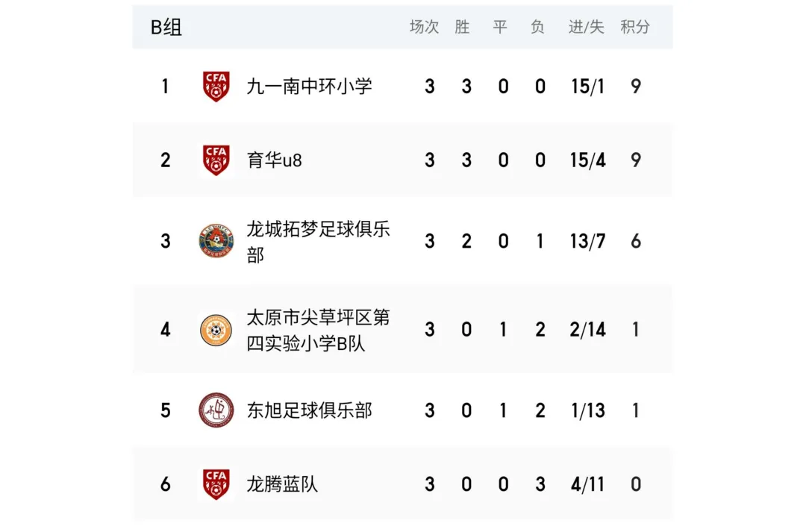Screen dimensions: 806x532
Task: Click the CFA logo of 九一南中环小学
Action: coord(216,86)
